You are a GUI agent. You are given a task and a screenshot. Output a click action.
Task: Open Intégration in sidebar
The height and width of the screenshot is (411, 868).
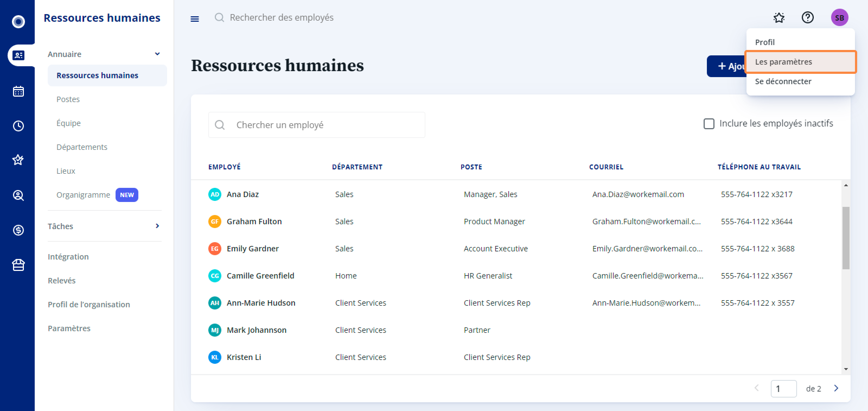(68, 257)
